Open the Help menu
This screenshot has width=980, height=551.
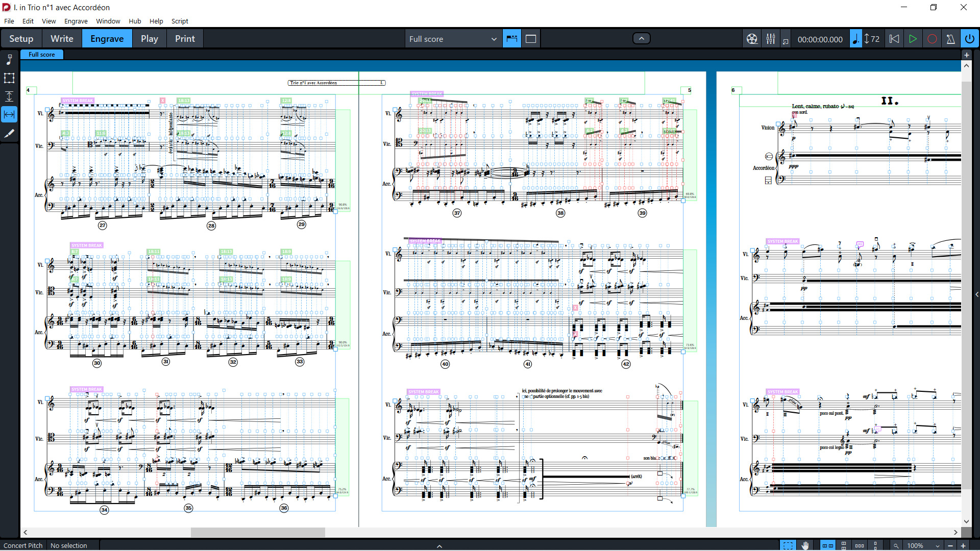coord(156,21)
